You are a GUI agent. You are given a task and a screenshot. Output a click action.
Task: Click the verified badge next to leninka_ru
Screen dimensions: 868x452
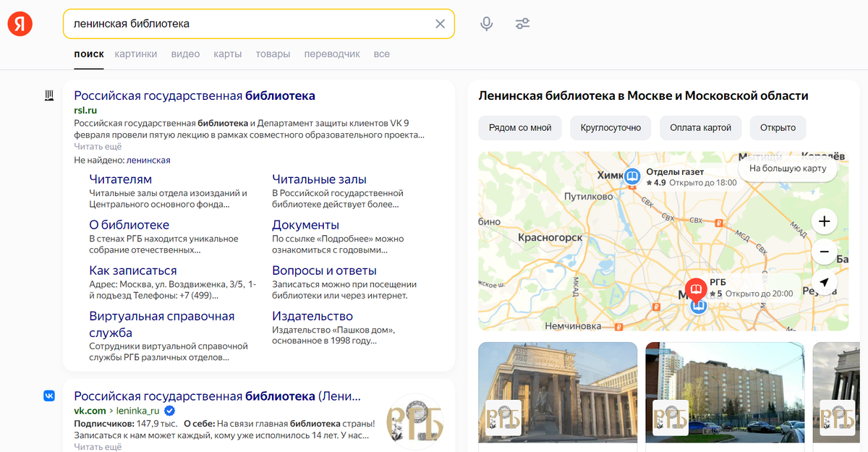coord(169,411)
